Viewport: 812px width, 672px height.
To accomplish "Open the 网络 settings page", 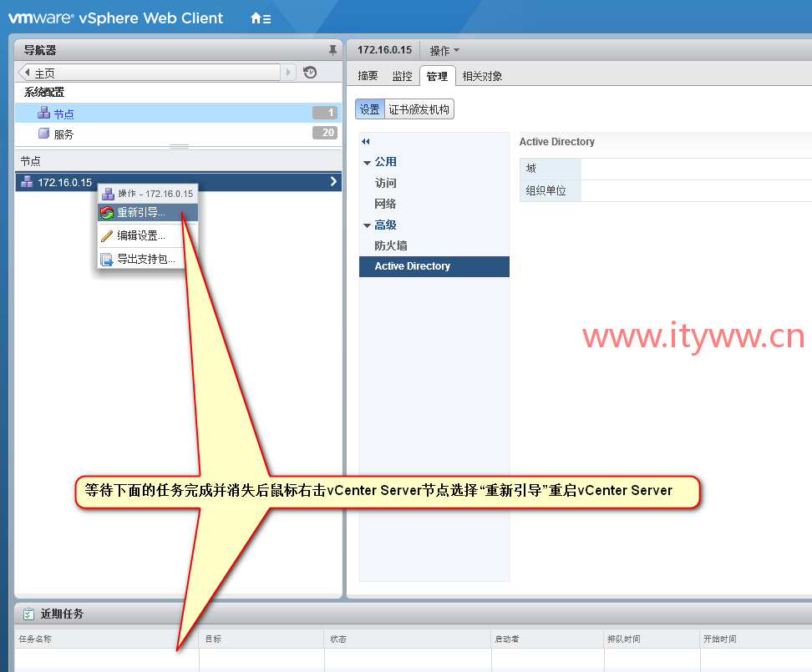I will click(x=385, y=204).
